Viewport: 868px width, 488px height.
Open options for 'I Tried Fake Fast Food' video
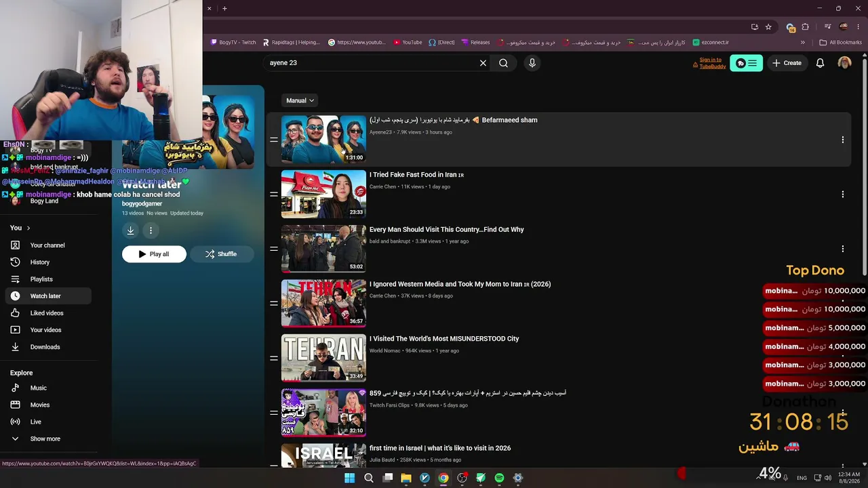pyautogui.click(x=843, y=195)
